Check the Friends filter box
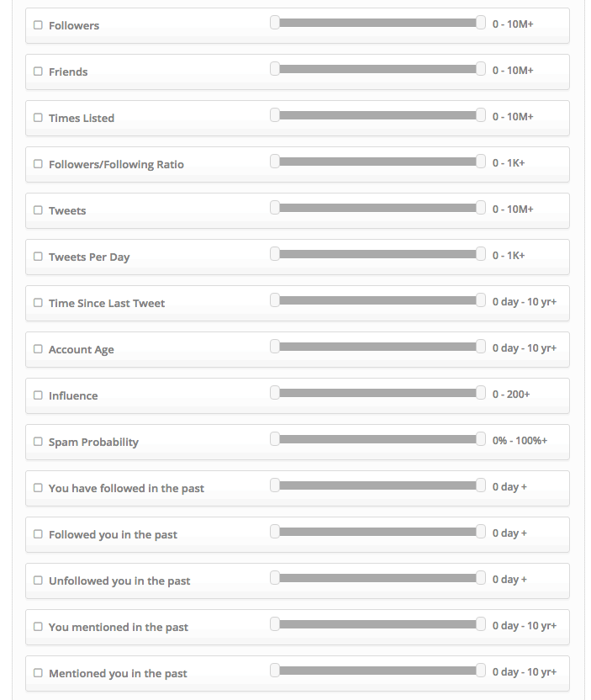 click(x=39, y=72)
